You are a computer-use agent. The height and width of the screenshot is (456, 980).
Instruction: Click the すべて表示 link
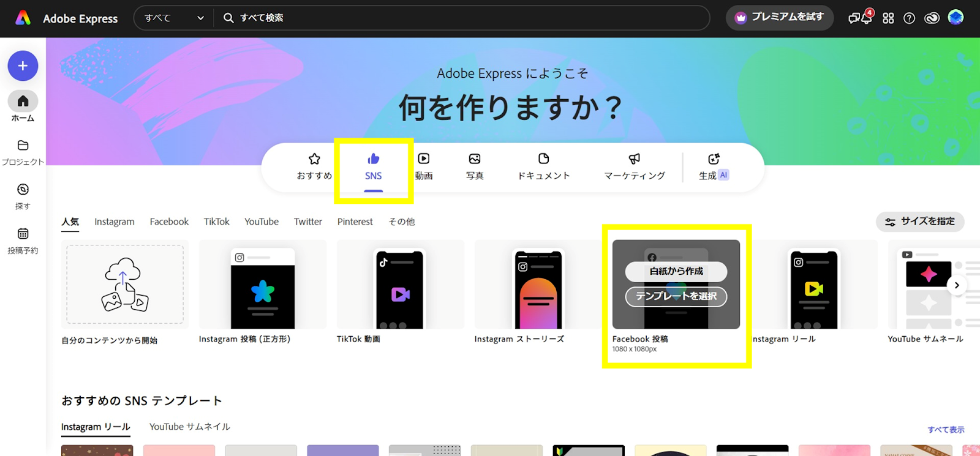945,430
